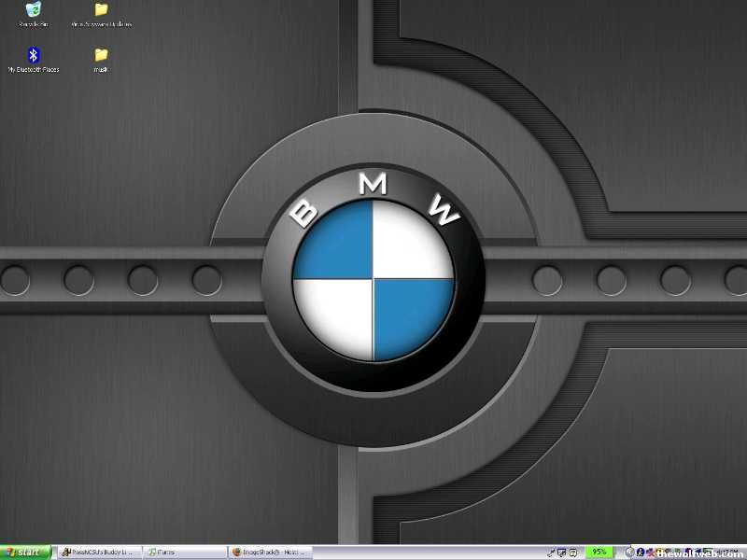
Task: Click empty taskbar space right of ImageShack button
Action: click(420, 553)
